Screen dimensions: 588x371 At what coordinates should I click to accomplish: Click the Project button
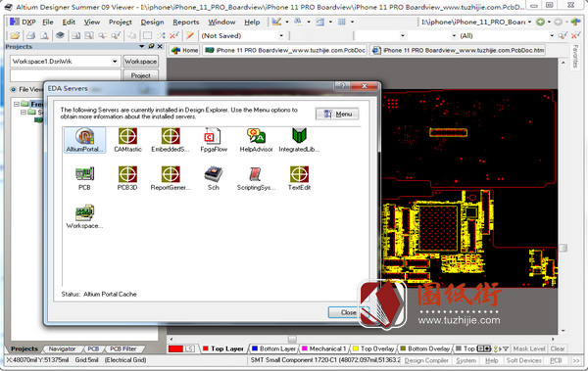pos(140,75)
